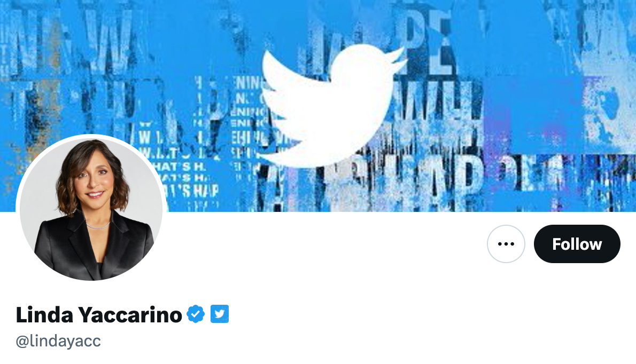Open the three-dot More options menu

[x=506, y=244]
